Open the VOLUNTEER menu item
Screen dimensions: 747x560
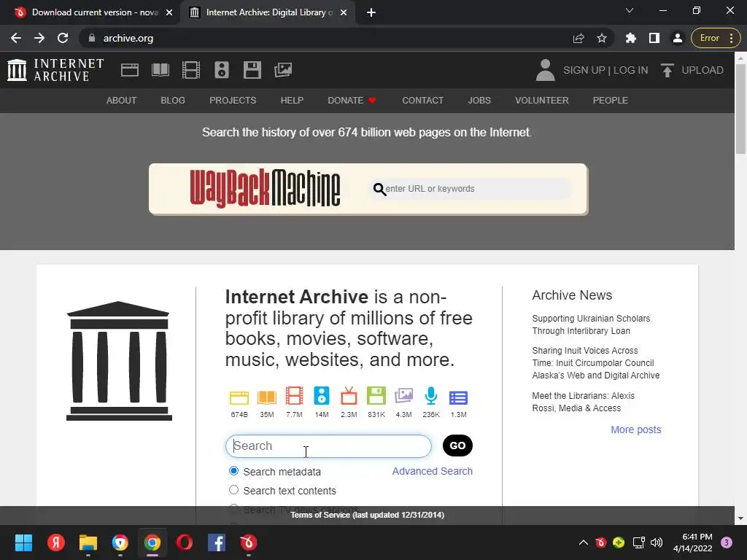[x=542, y=101]
